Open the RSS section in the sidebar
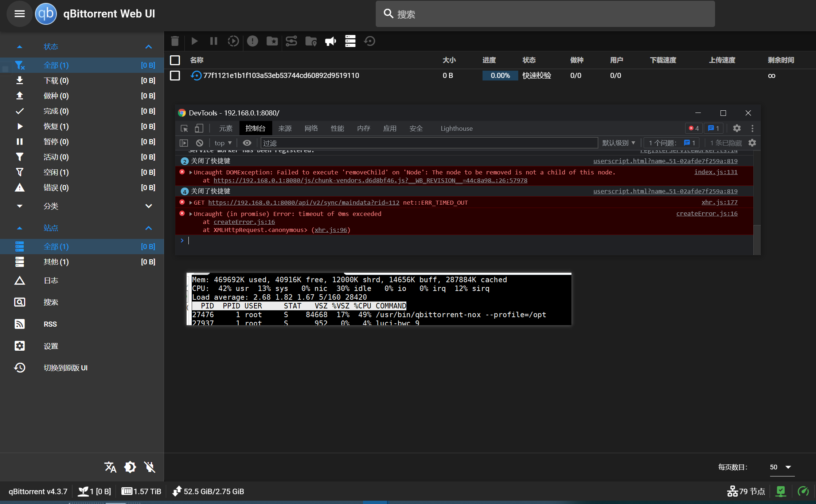816x504 pixels. coord(50,324)
